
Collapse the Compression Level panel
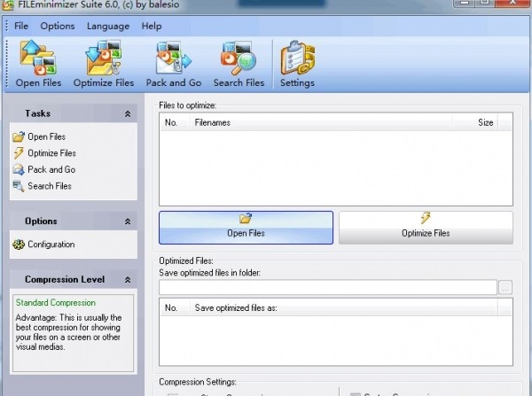(128, 280)
